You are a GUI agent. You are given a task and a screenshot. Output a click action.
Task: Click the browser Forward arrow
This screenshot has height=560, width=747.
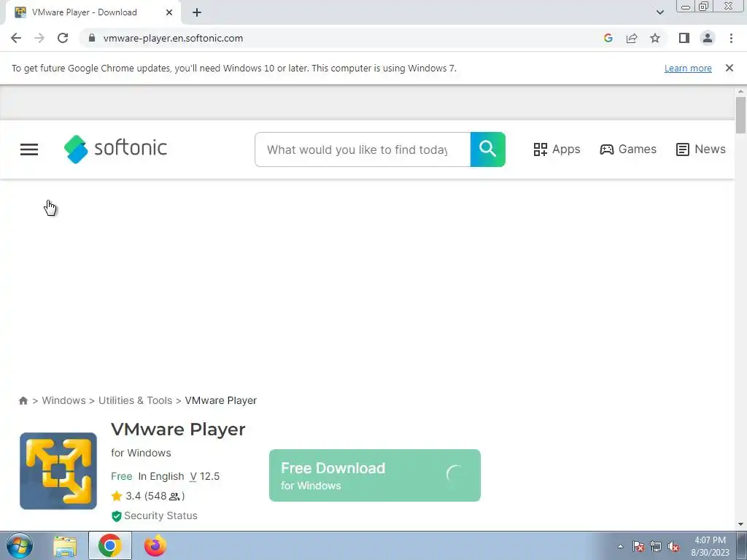tap(39, 38)
